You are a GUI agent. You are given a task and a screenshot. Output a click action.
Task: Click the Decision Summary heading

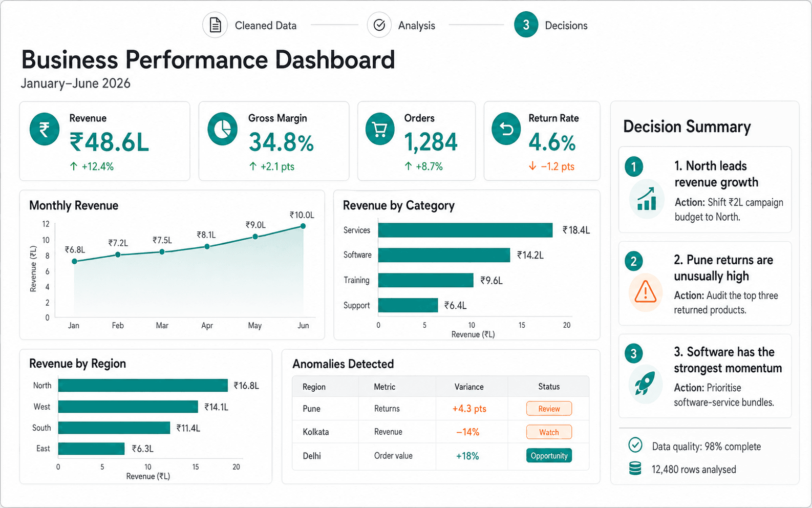(687, 126)
